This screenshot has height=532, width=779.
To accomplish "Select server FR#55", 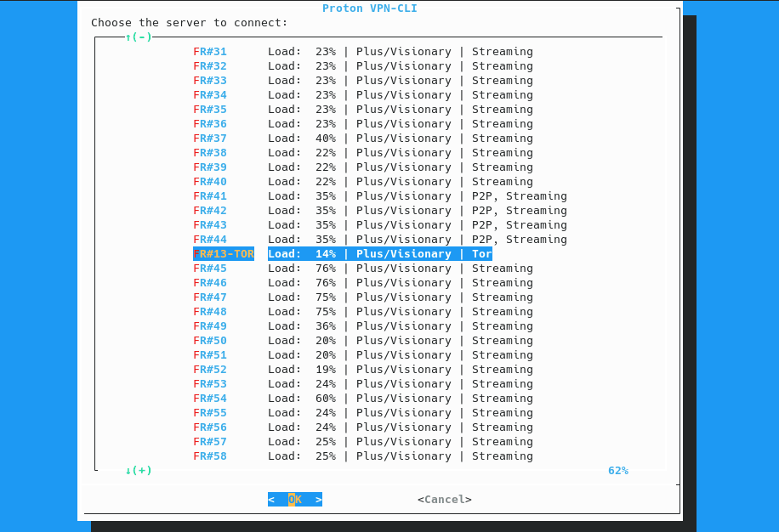I will point(363,412).
